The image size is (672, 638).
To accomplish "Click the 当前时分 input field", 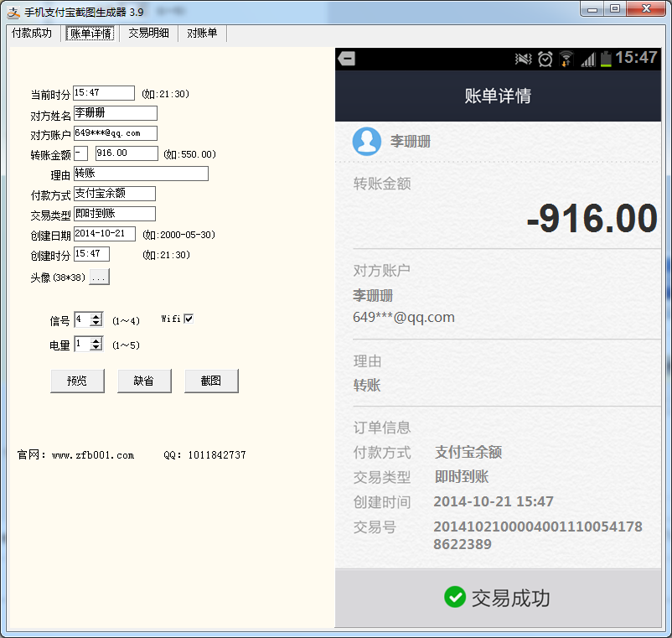I will (x=104, y=93).
